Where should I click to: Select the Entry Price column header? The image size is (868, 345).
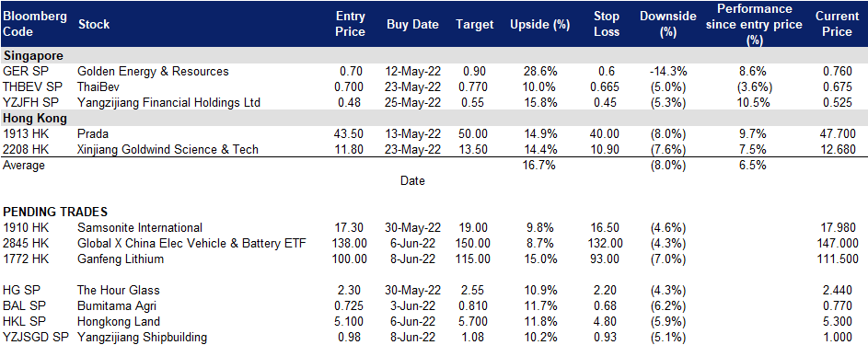[351, 24]
